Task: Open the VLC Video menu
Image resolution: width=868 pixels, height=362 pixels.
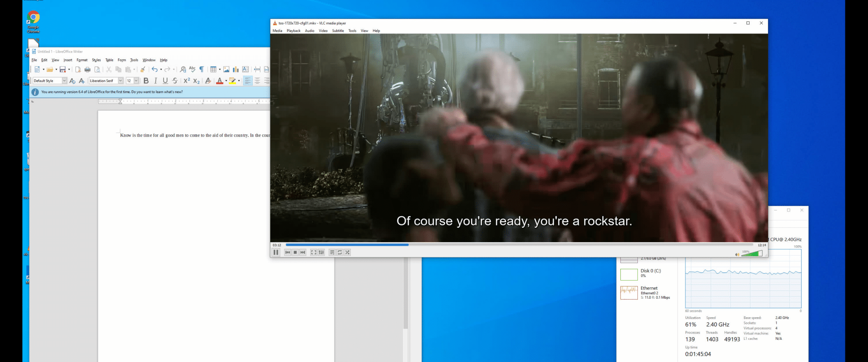Action: click(323, 31)
